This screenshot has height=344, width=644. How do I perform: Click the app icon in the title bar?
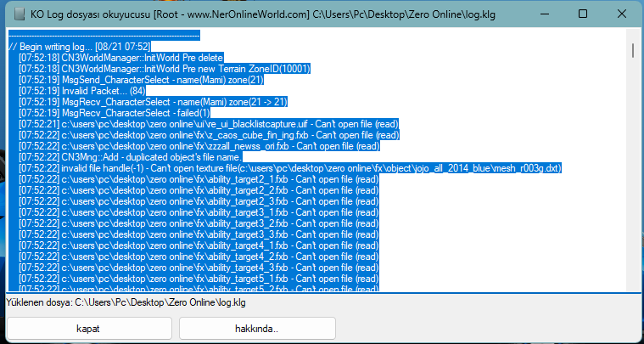click(x=18, y=14)
